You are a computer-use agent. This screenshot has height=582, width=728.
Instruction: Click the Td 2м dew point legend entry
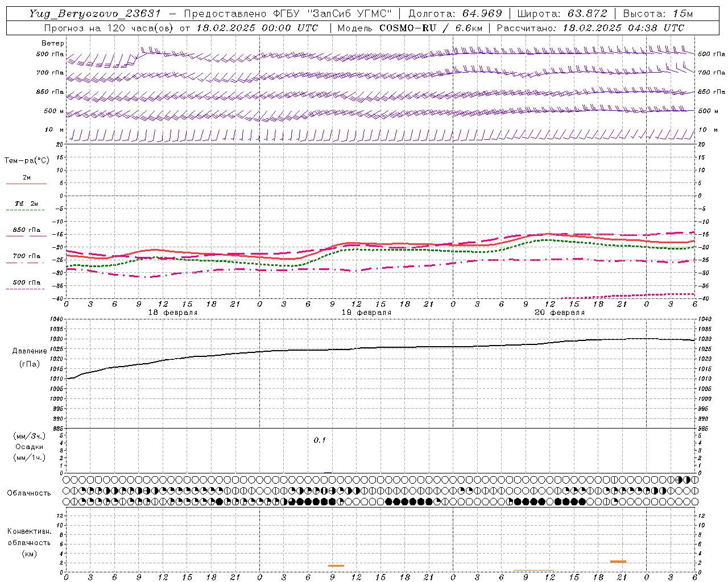[27, 203]
